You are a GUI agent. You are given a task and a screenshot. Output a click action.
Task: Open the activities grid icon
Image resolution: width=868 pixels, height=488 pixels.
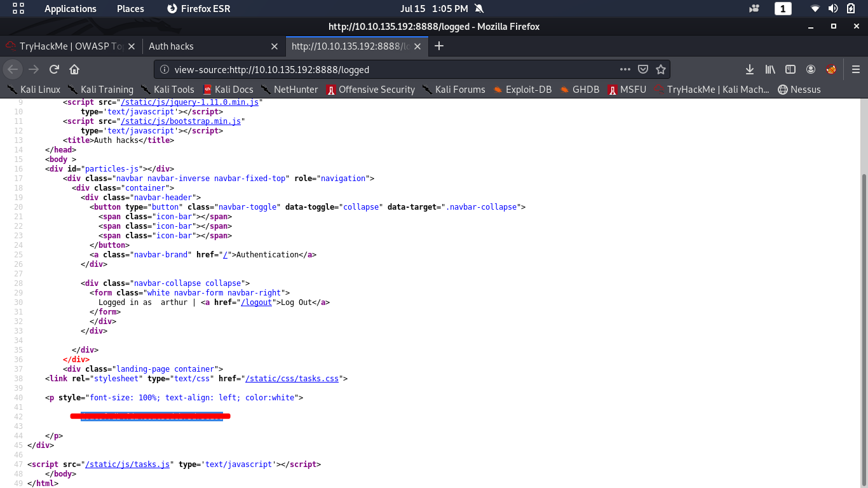pos(18,9)
